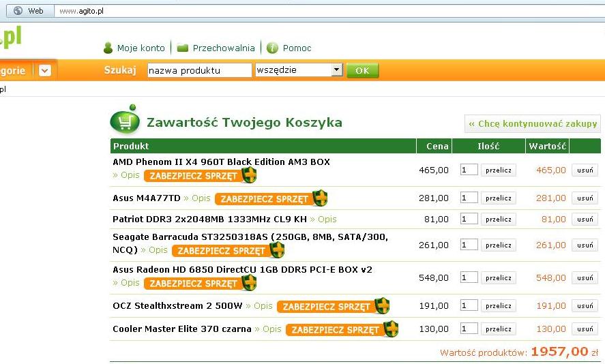Click quantity field for AMD Phenom II

coord(469,170)
